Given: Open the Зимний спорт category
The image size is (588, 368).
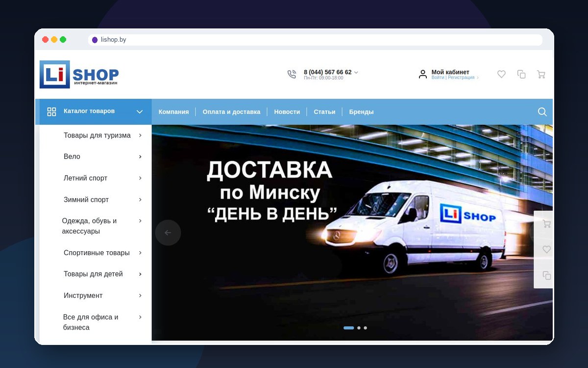Looking at the screenshot, I should (86, 200).
